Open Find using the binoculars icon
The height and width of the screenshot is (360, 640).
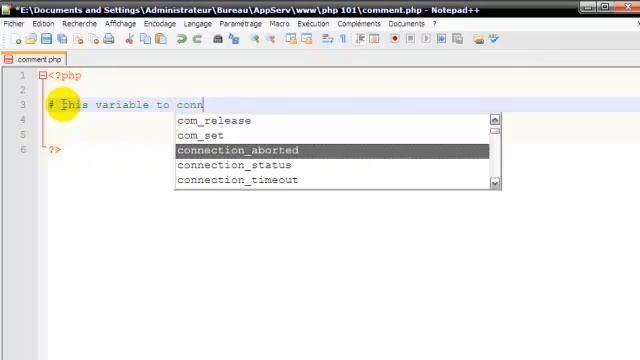218,39
